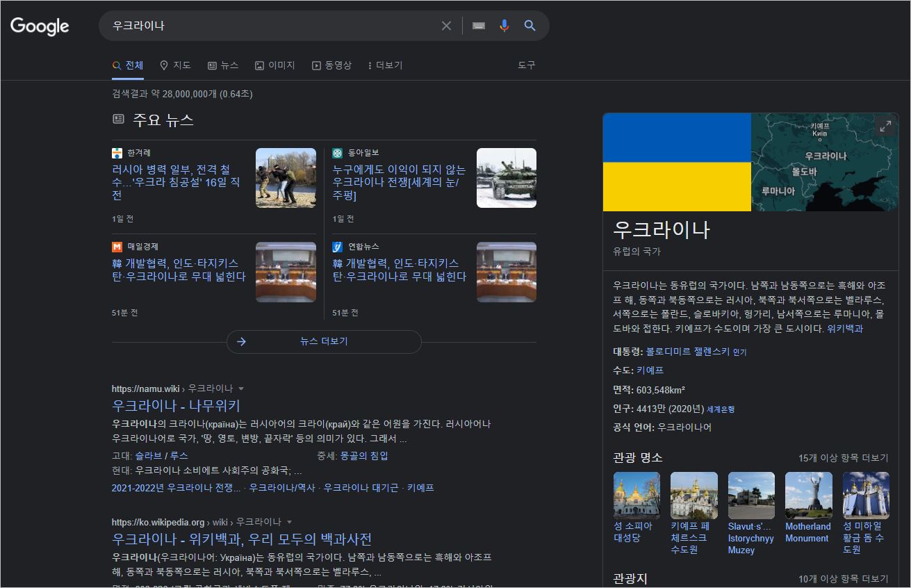Click 10개 이상 항목 더보기 for 관광지

coord(843,578)
